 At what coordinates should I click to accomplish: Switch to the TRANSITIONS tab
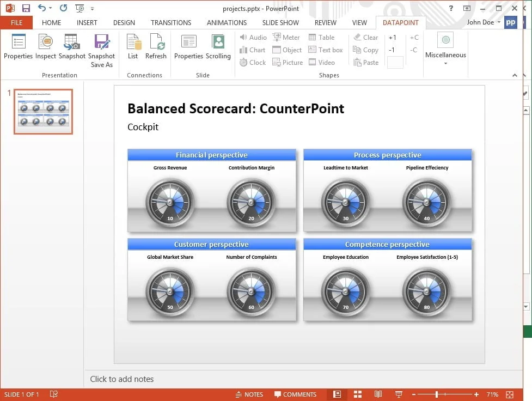click(x=171, y=23)
